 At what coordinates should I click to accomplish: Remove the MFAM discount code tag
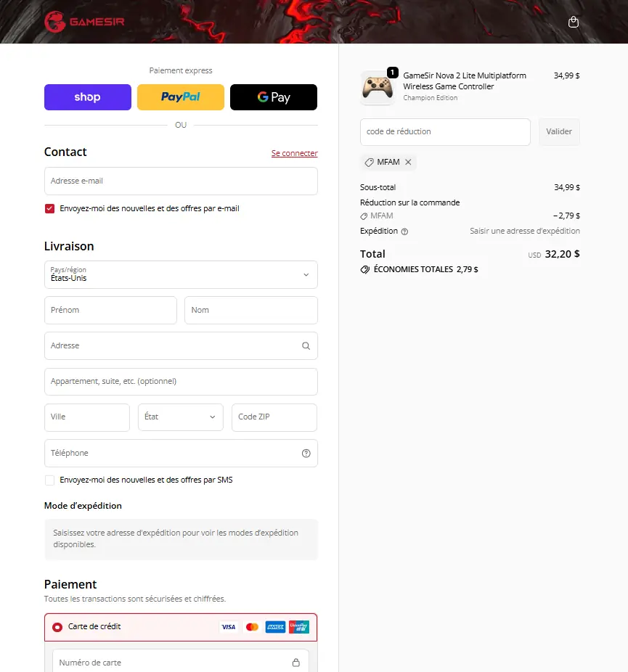tap(408, 162)
